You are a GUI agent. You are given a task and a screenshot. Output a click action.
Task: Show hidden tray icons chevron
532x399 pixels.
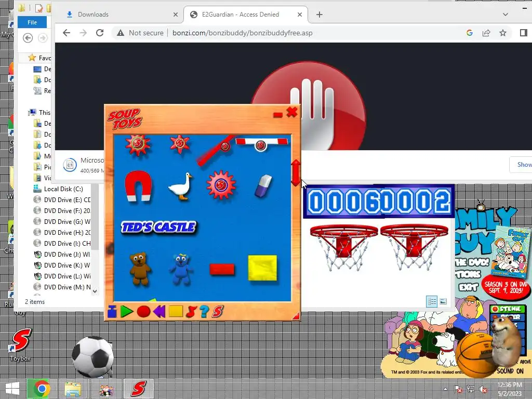(445, 389)
